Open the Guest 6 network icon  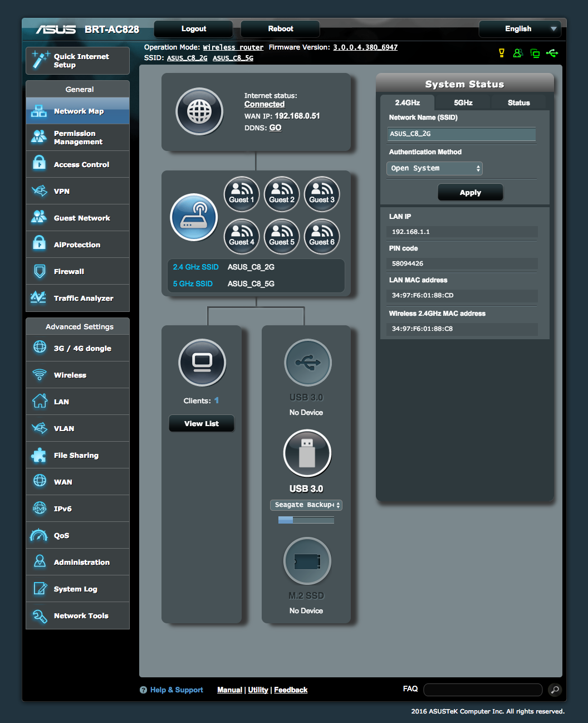pos(322,237)
